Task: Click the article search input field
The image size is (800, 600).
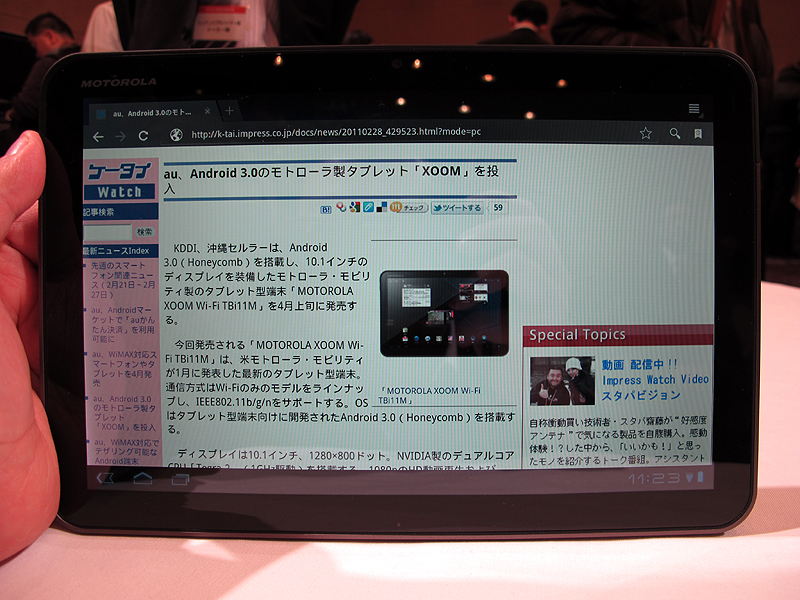Action: (x=108, y=232)
